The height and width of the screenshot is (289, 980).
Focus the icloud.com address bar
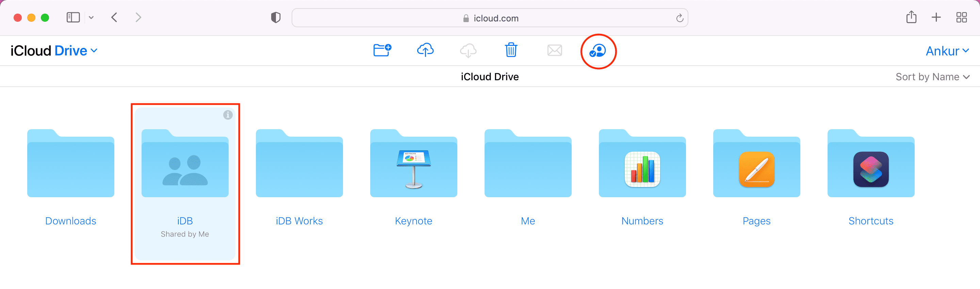[490, 18]
